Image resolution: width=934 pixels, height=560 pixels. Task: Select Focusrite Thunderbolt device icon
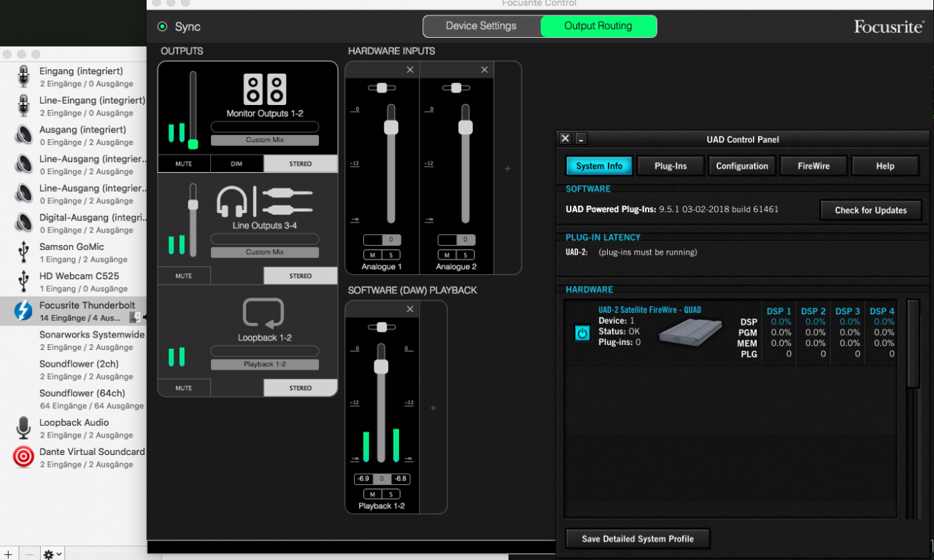23,311
